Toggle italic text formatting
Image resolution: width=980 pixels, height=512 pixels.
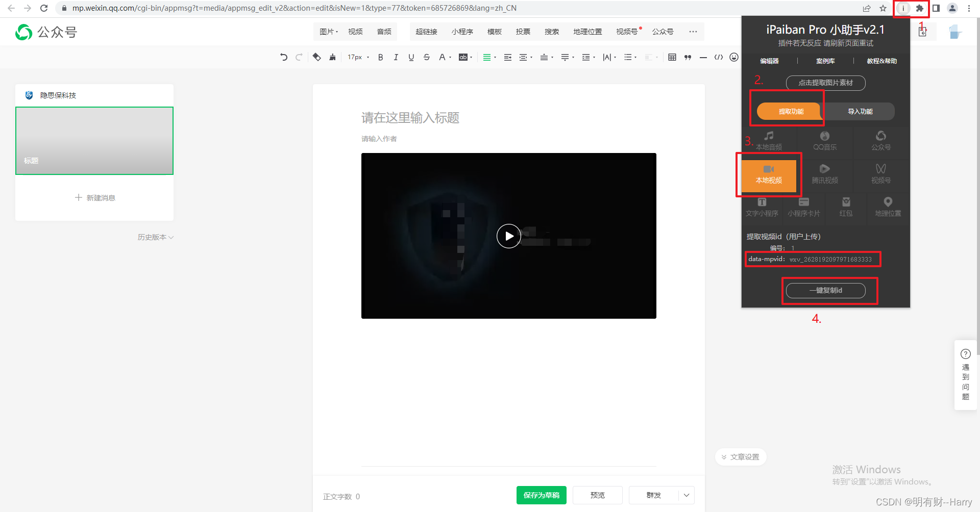[396, 57]
